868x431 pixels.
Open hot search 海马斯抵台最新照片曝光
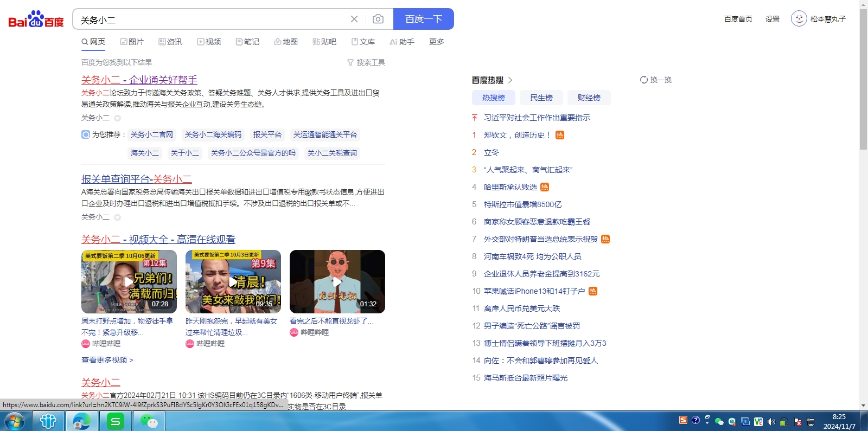(526, 378)
